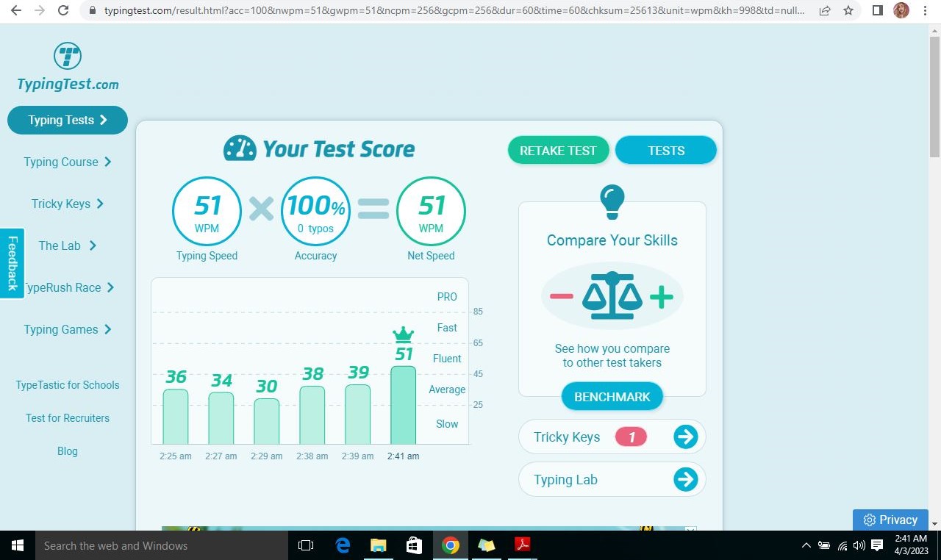Click the battery icon in the system tray
Image resolution: width=941 pixels, height=560 pixels.
pos(824,545)
